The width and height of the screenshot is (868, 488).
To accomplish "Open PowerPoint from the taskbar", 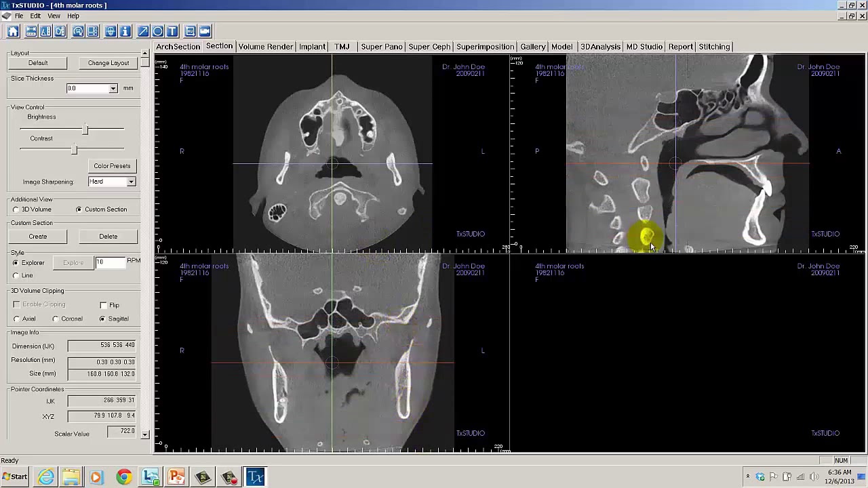I will [176, 477].
